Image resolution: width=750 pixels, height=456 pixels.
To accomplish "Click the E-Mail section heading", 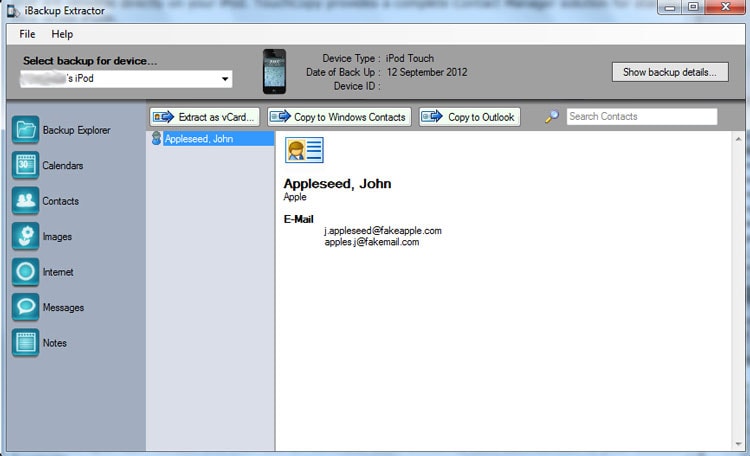I will 298,219.
